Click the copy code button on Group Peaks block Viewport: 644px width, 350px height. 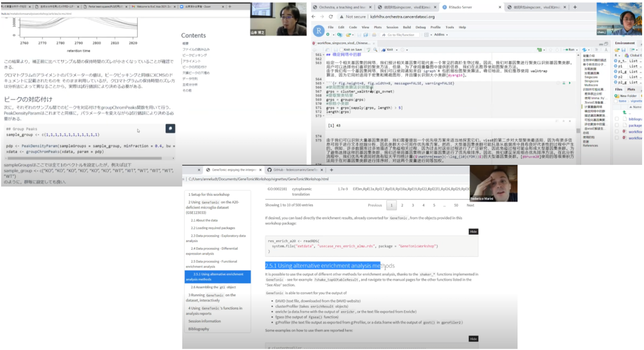click(x=170, y=128)
